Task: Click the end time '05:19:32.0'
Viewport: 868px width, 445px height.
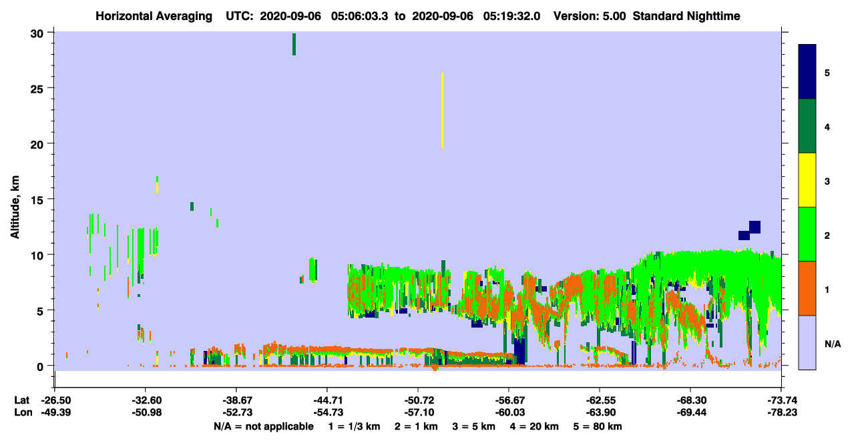Action: [513, 16]
